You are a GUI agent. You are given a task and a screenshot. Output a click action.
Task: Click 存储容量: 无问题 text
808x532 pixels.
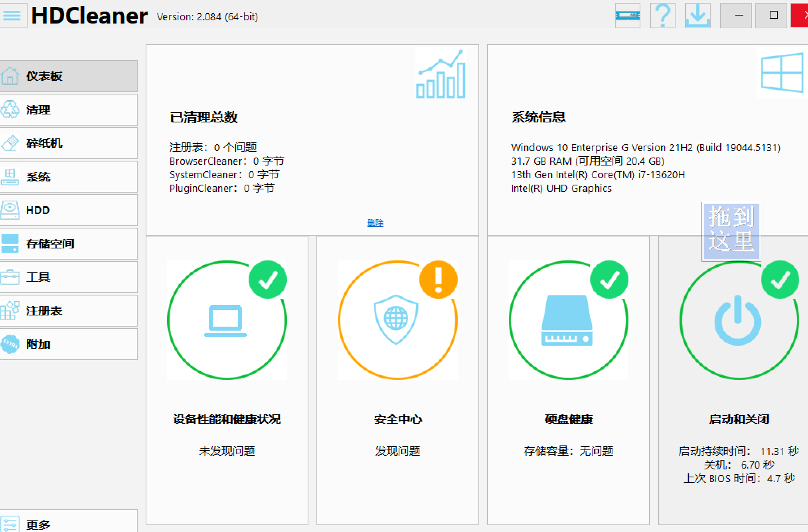(x=568, y=451)
